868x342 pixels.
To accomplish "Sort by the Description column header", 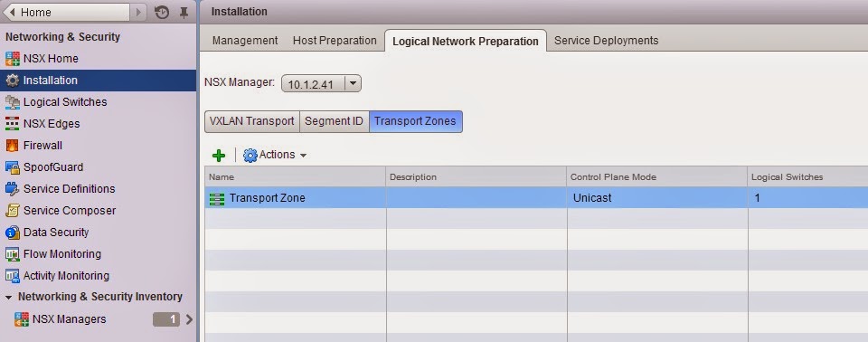I will (x=476, y=176).
